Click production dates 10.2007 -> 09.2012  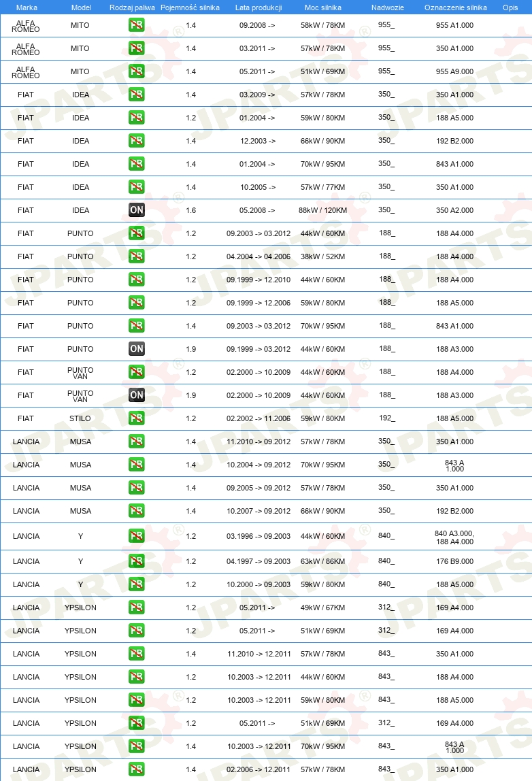[x=259, y=510]
